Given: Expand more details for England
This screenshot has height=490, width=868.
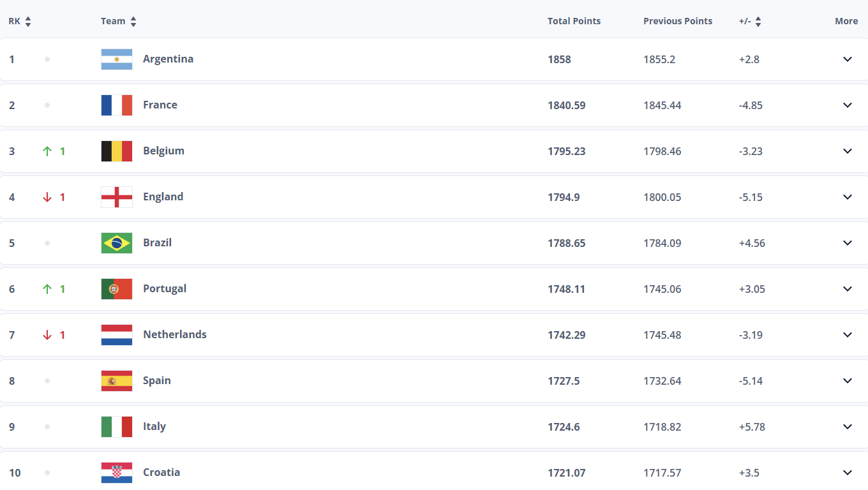Looking at the screenshot, I should click(x=848, y=197).
